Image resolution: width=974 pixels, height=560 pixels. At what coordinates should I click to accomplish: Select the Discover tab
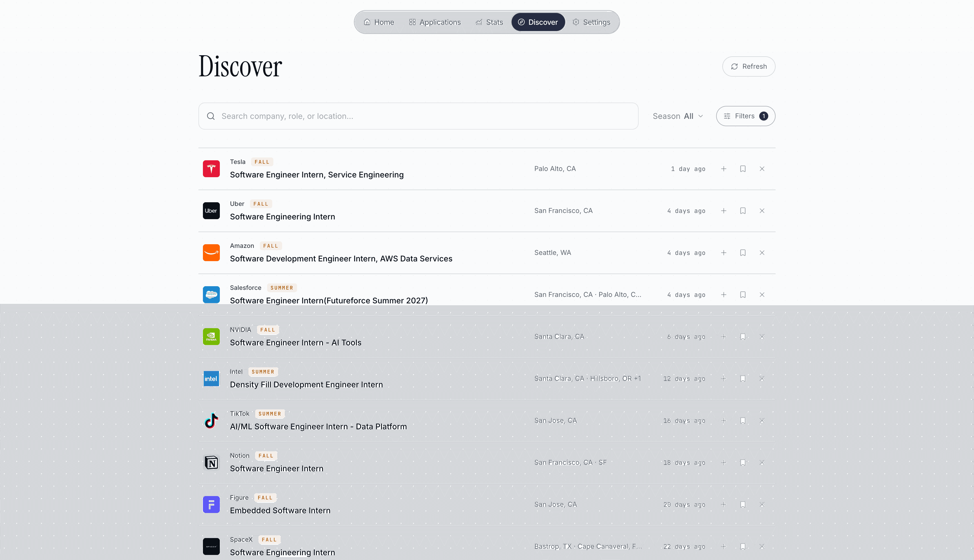click(x=538, y=22)
